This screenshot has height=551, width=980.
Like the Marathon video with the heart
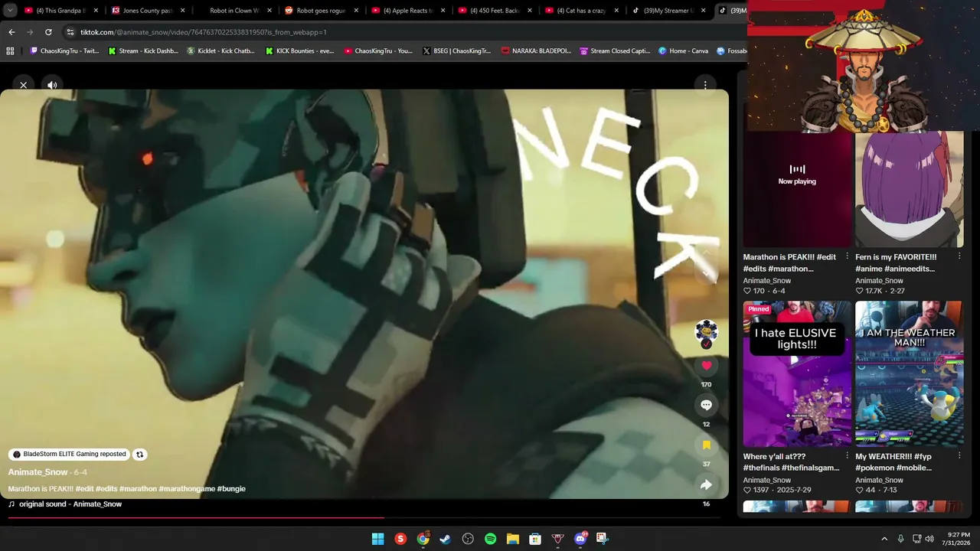(706, 366)
